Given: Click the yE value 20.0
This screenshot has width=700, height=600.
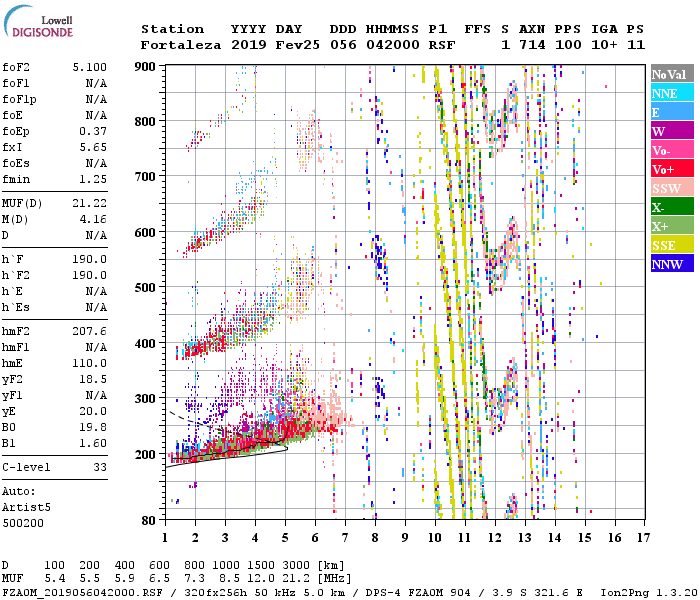Looking at the screenshot, I should 93,411.
